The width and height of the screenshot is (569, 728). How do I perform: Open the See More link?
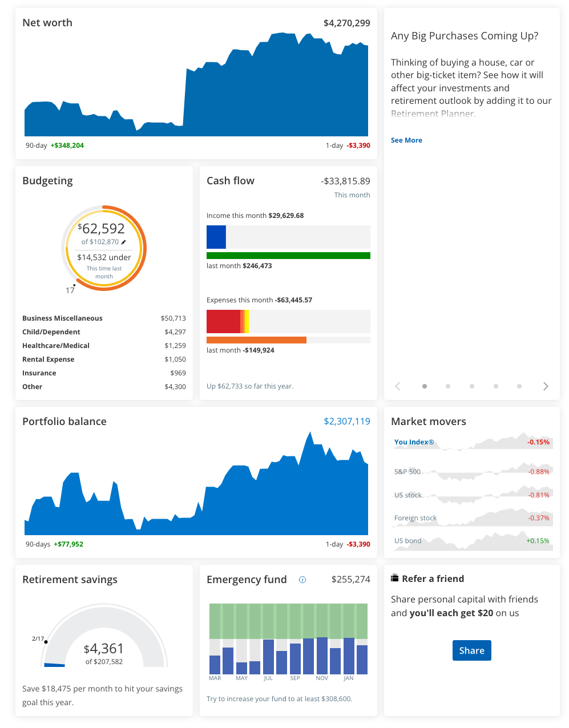tap(406, 140)
